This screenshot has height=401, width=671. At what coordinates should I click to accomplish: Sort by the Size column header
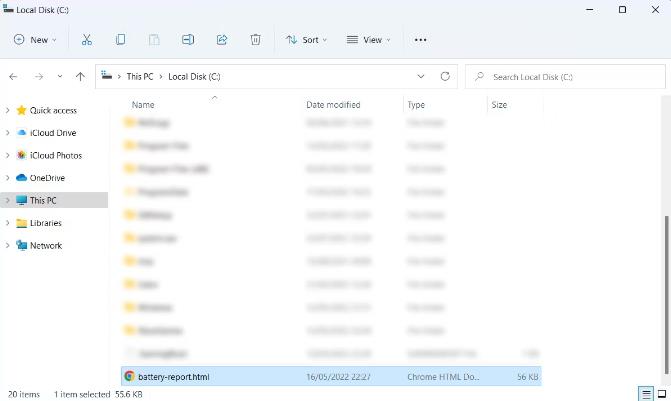tap(499, 105)
